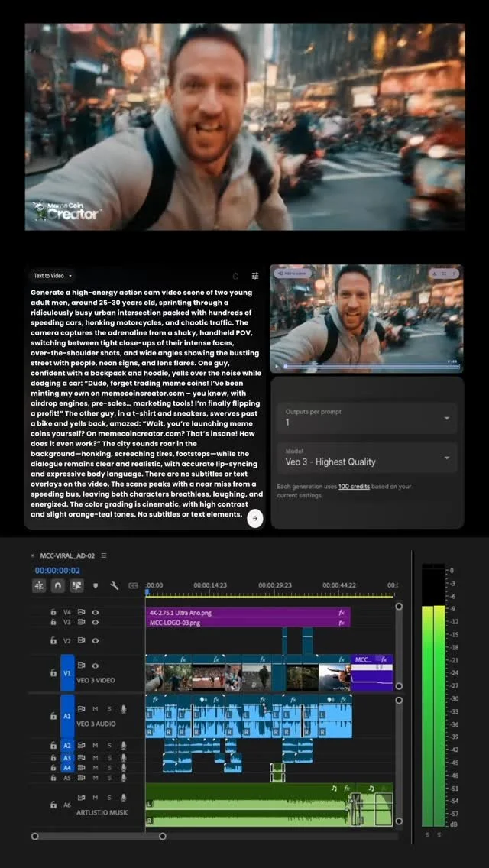489x868 pixels.
Task: Toggle sync lock for track V3
Action: click(x=82, y=622)
